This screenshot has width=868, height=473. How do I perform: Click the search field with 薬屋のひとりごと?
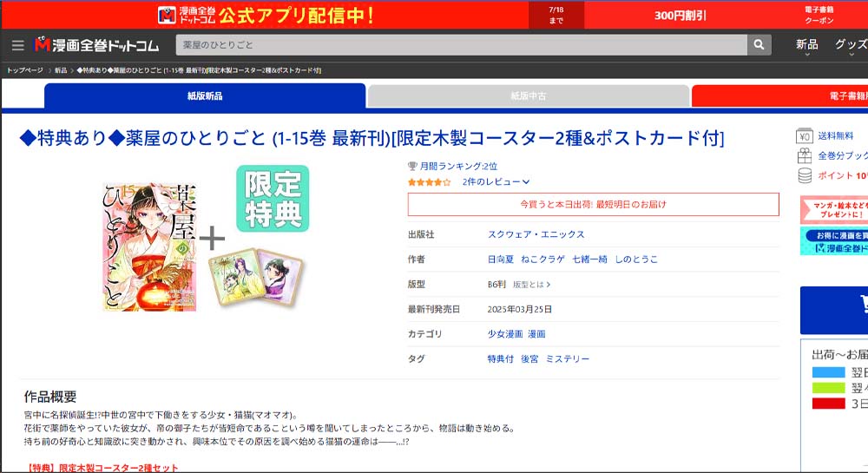pos(461,45)
